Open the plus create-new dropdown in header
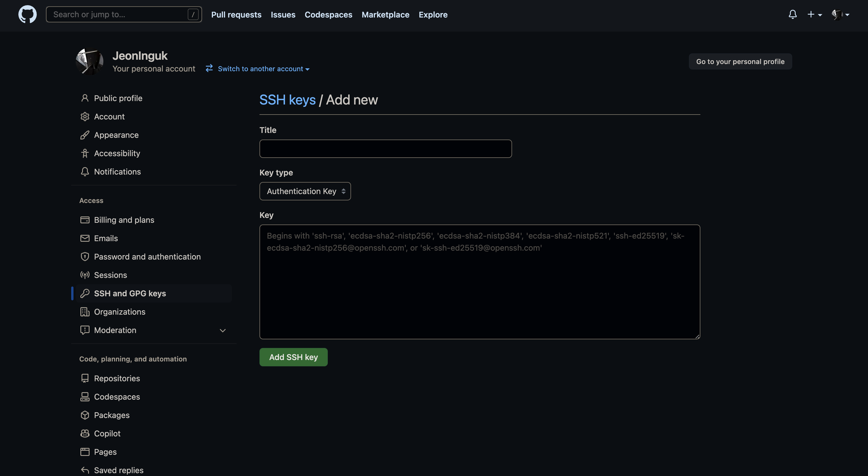The image size is (868, 476). [814, 14]
